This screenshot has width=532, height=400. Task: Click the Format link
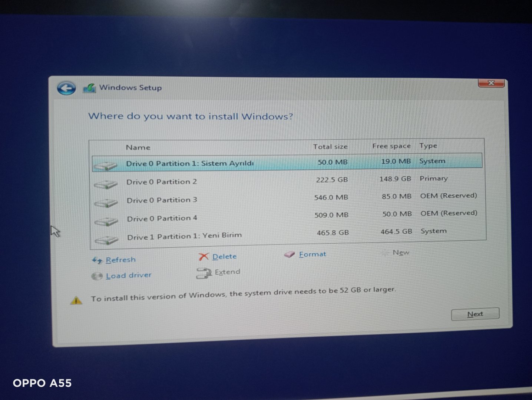tap(313, 254)
